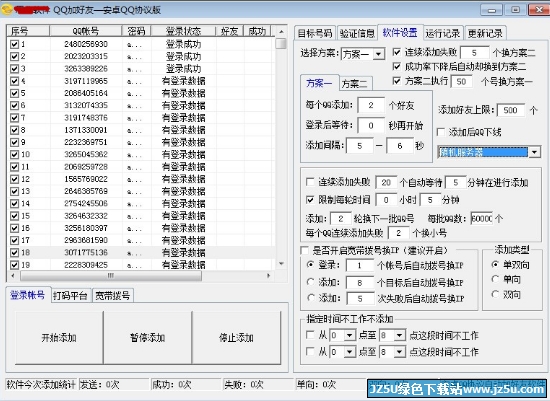The image size is (550, 401).
Task: Click the account list vertical scrollbar thumb
Action: click(x=281, y=44)
